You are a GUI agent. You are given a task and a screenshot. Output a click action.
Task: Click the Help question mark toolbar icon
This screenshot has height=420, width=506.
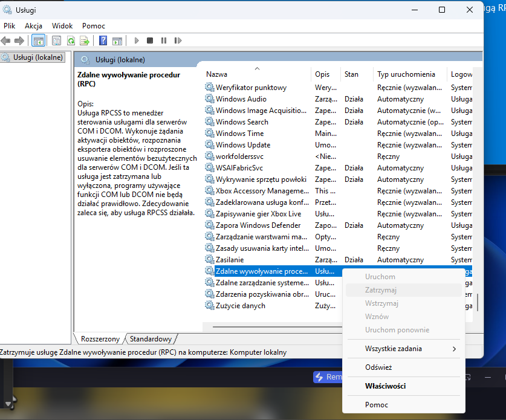click(103, 40)
